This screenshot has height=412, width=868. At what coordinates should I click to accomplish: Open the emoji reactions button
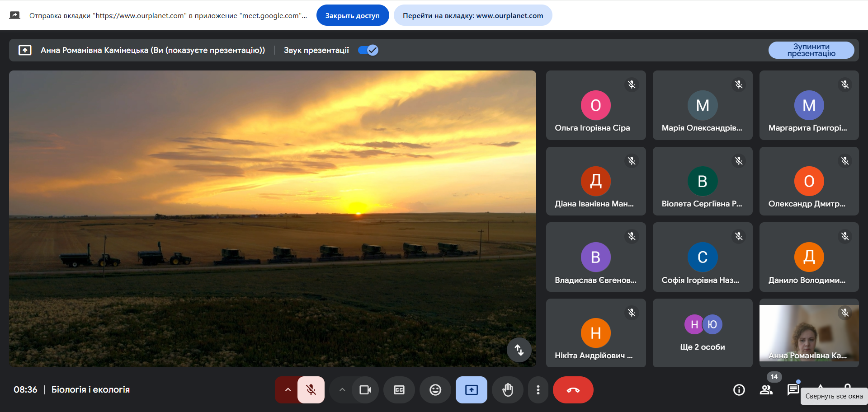[435, 390]
